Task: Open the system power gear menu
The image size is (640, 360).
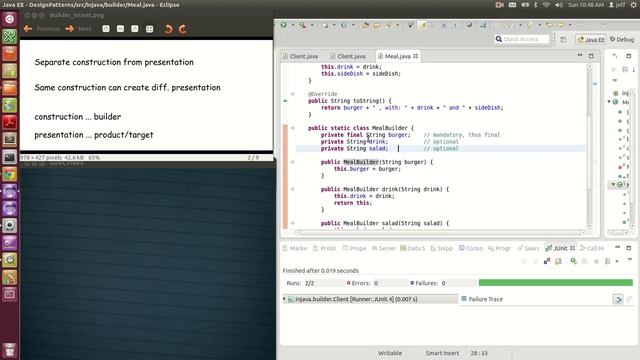Action: click(x=634, y=5)
